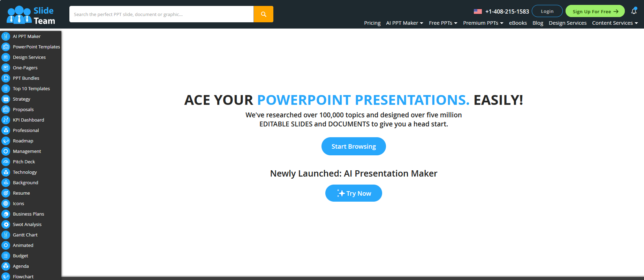Screen dimensions: 644x280
Task: Click the Top 10 Templates icon
Action: tap(6, 88)
